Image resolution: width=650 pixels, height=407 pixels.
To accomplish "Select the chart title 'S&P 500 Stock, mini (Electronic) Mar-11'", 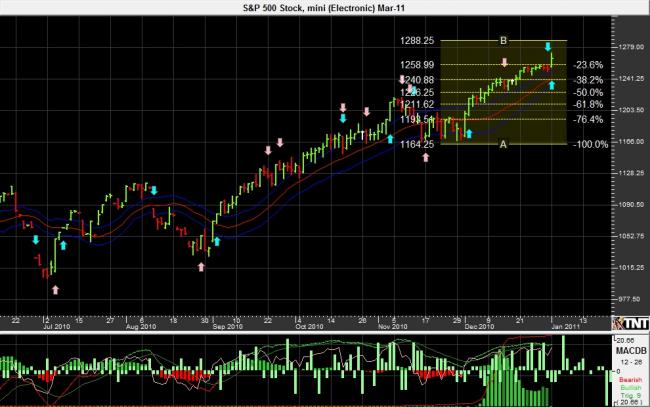I will [x=324, y=8].
